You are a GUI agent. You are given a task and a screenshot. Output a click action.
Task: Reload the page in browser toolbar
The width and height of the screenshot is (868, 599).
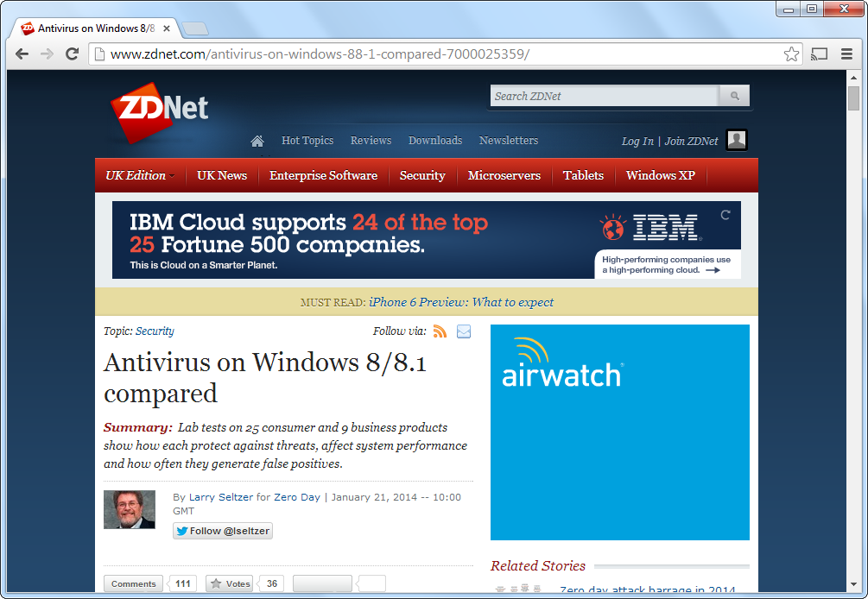coord(73,54)
